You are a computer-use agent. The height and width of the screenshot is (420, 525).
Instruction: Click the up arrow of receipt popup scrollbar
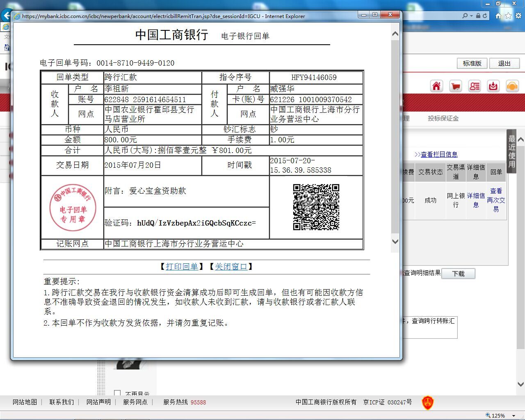coord(395,34)
